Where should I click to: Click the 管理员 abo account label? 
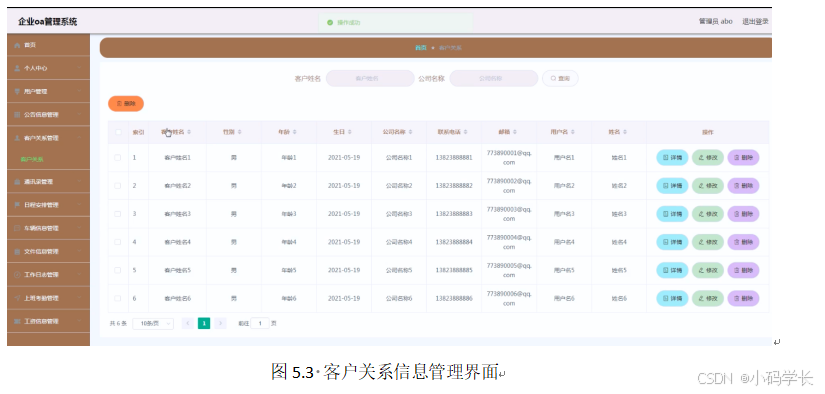tap(715, 22)
